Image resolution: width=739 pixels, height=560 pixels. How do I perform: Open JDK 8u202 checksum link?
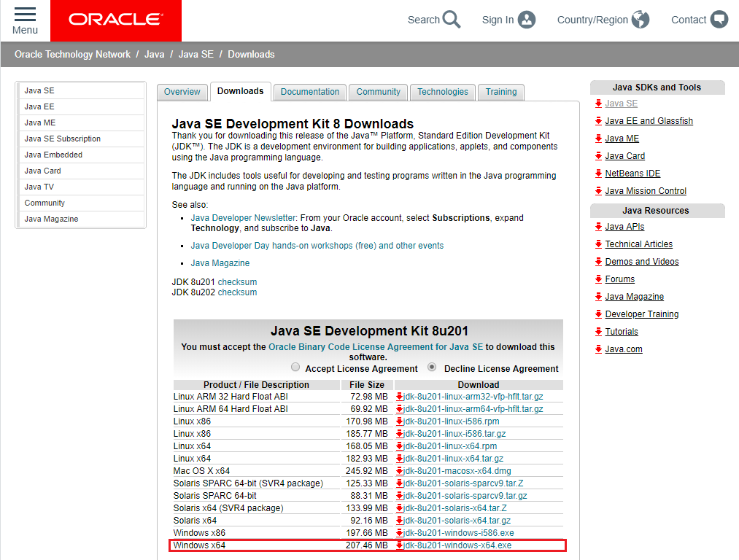pos(237,292)
